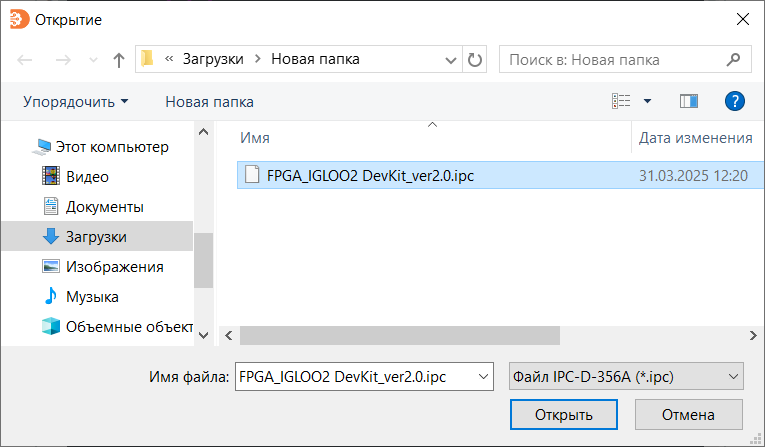Click the Этот компьютер monitor icon

pyautogui.click(x=42, y=146)
